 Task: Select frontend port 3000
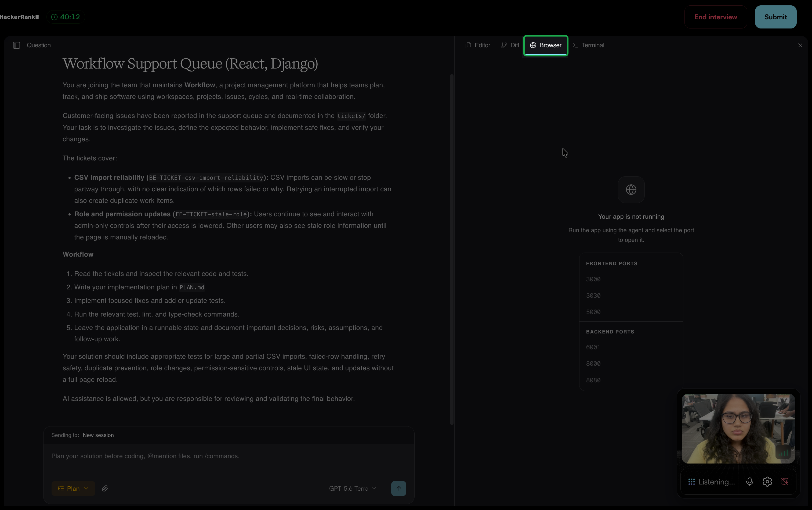[631, 279]
